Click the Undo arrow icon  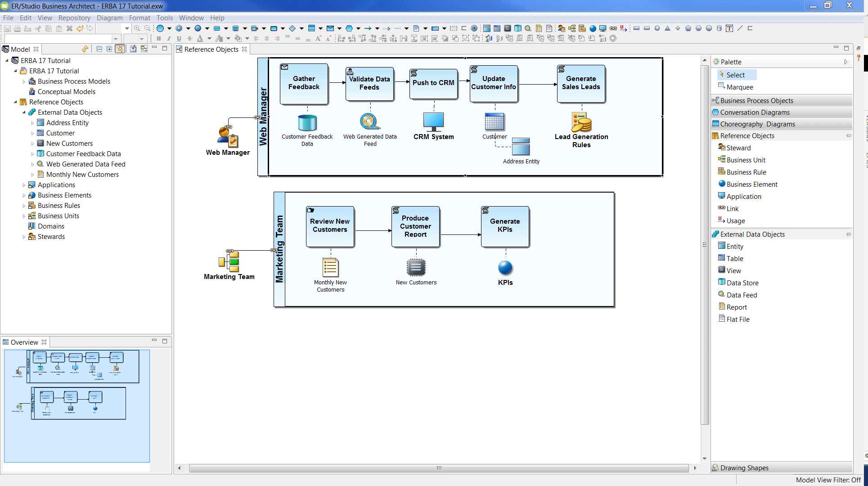[80, 28]
